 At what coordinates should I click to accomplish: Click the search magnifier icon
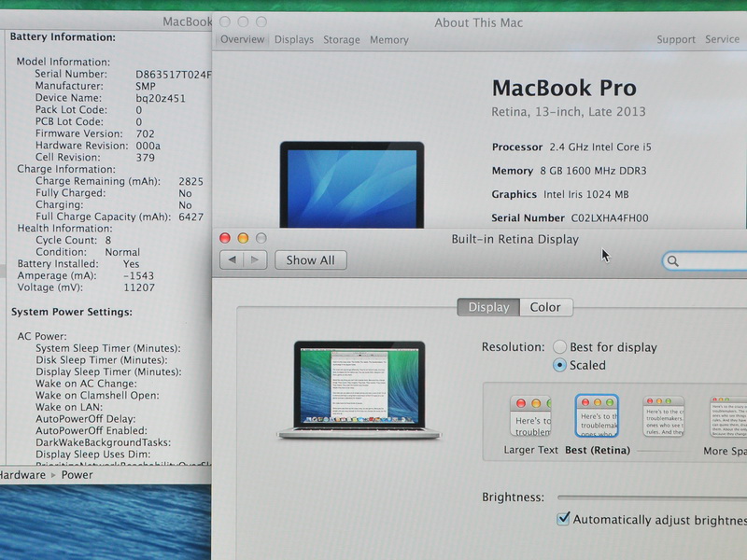pyautogui.click(x=672, y=261)
